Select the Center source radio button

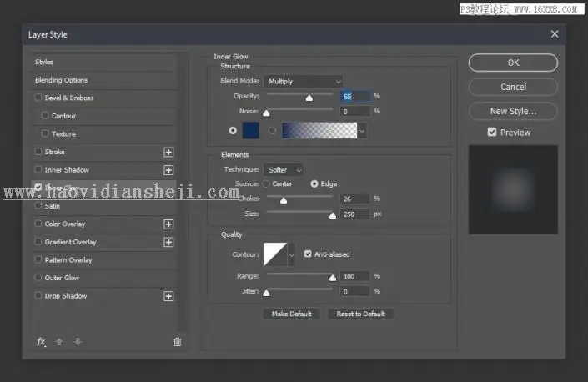[x=266, y=183]
